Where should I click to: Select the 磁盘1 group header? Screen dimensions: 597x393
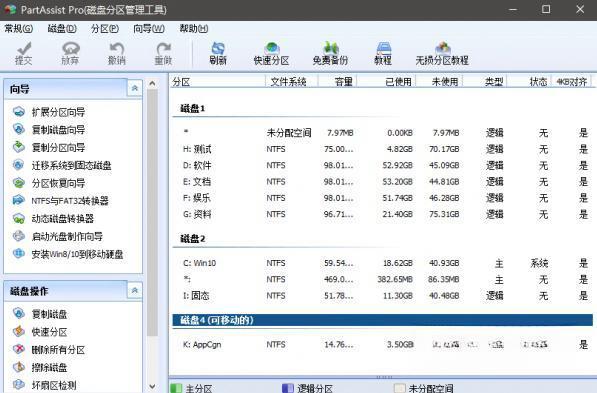coord(193,109)
